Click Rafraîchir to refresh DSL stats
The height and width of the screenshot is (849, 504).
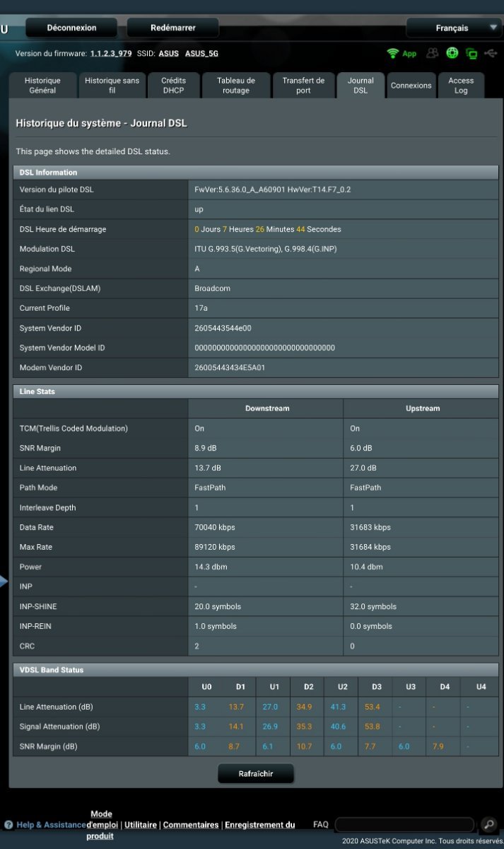(x=255, y=774)
